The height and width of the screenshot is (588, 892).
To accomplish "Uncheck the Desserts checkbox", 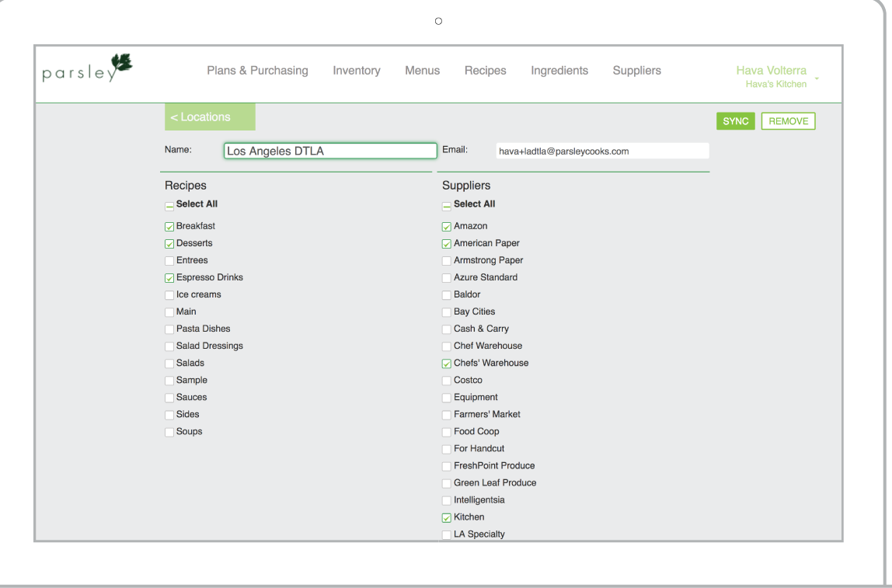I will (169, 244).
